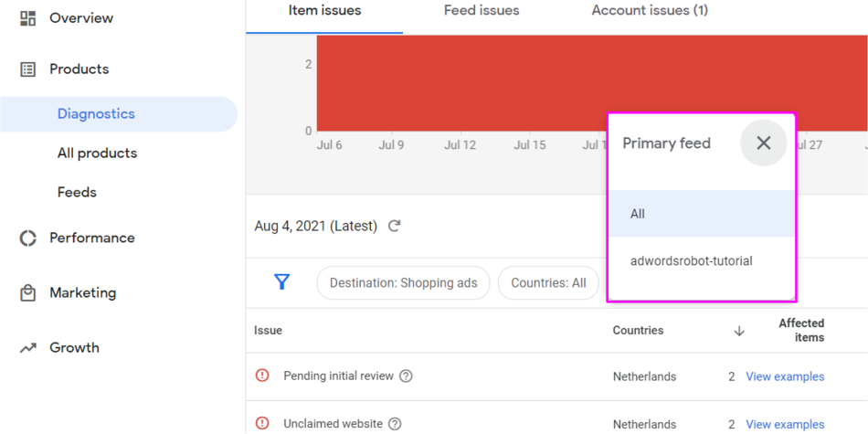Click help icon beside Unclaimed website
The width and height of the screenshot is (868, 434).
coord(395,424)
